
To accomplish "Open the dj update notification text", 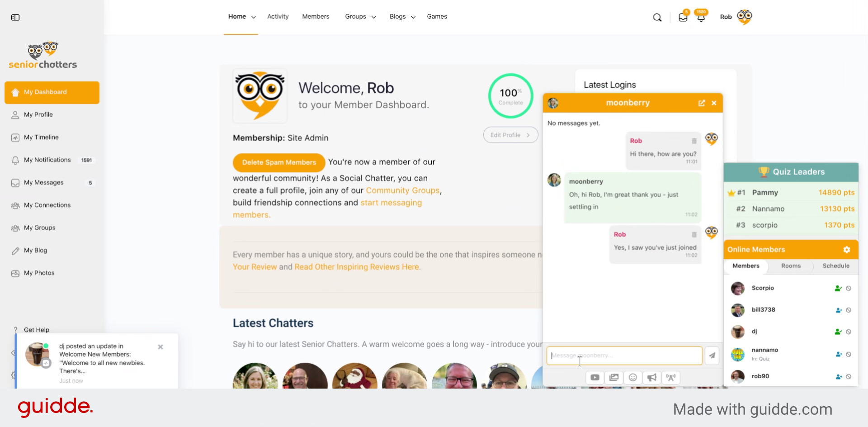I will click(102, 359).
